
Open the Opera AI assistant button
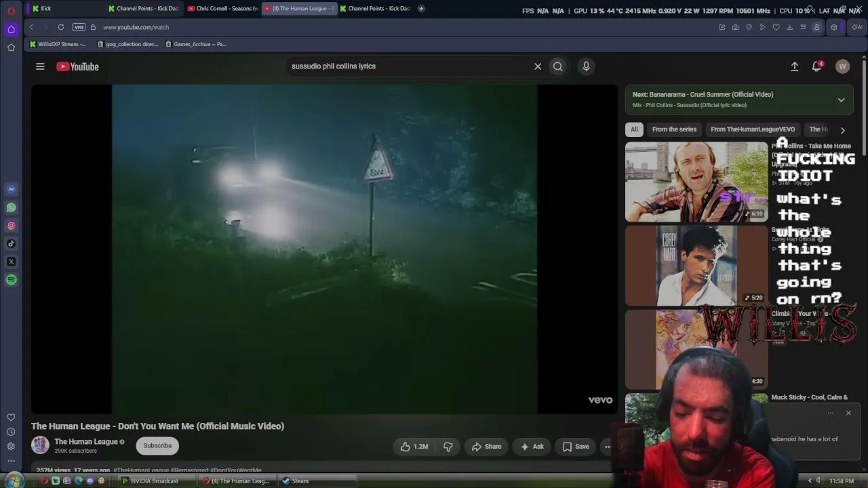(857, 27)
